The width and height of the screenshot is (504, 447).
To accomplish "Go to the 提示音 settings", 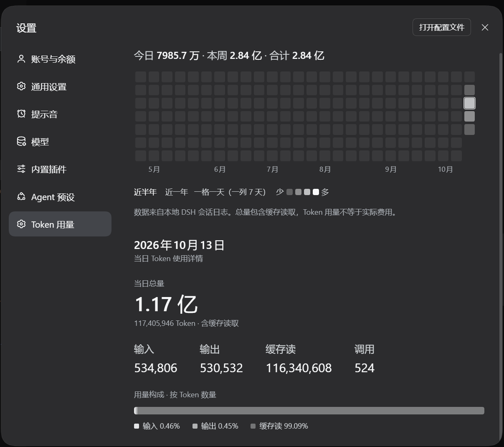I will coord(60,114).
